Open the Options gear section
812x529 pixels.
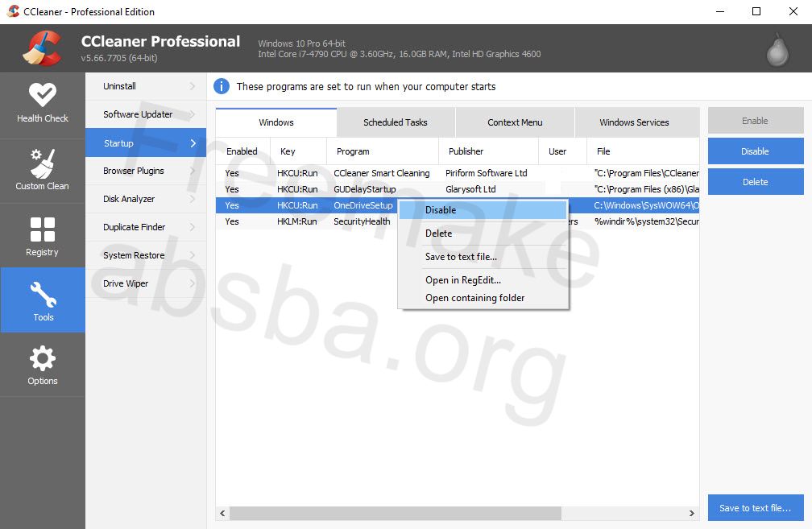point(43,365)
